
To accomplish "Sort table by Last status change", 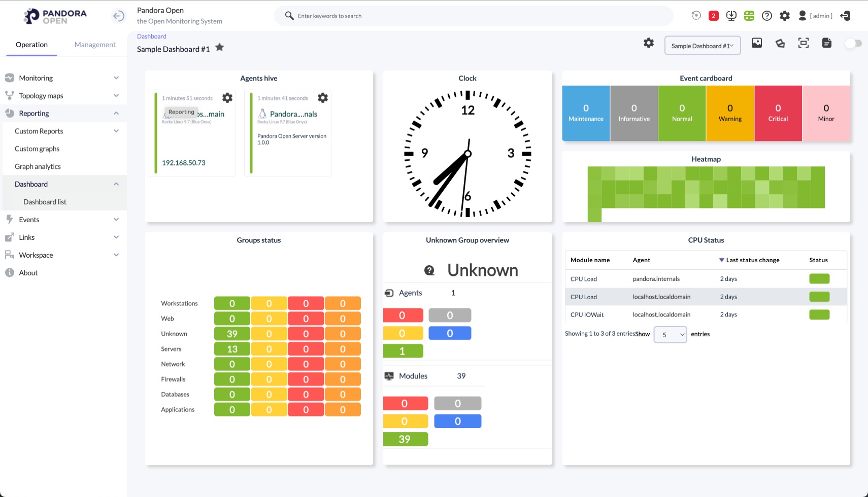I will [x=752, y=260].
